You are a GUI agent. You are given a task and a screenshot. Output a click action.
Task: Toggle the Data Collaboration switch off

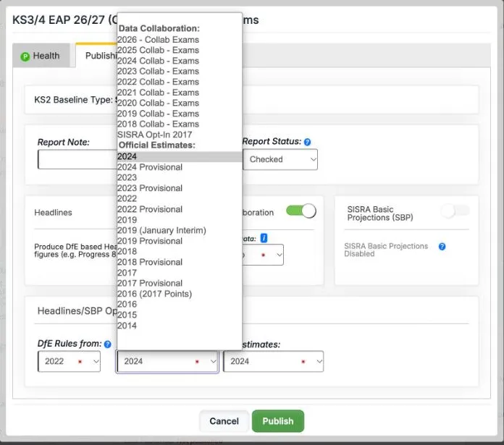[301, 211]
